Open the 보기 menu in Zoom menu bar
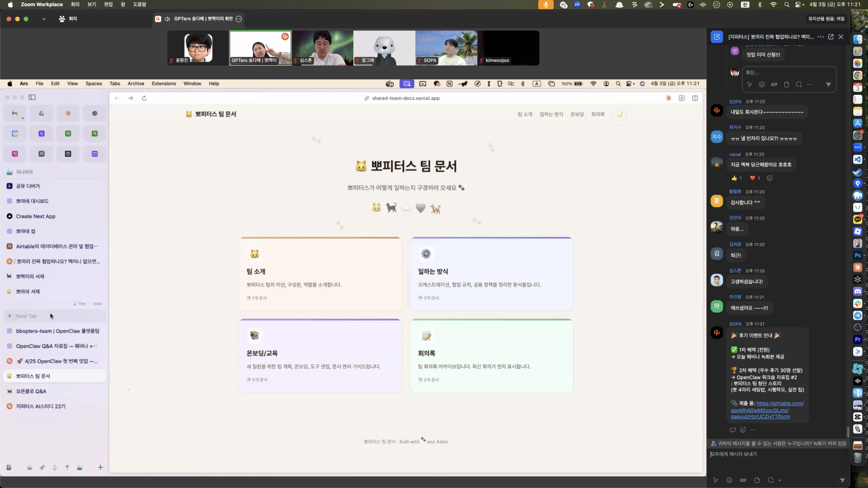Viewport: 868px width, 488px height. tap(92, 4)
